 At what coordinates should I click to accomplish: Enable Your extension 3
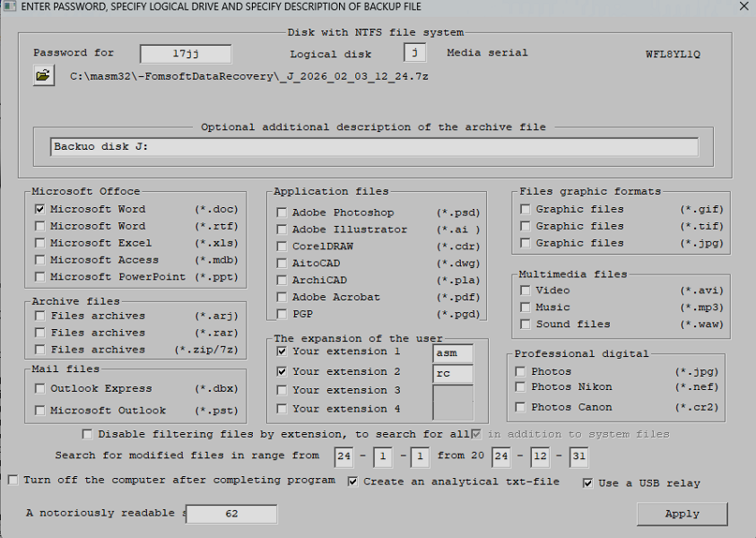[282, 389]
